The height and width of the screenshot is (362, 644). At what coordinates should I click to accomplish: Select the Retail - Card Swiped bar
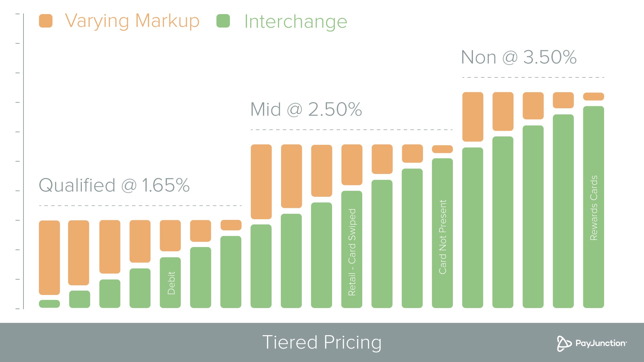point(352,249)
